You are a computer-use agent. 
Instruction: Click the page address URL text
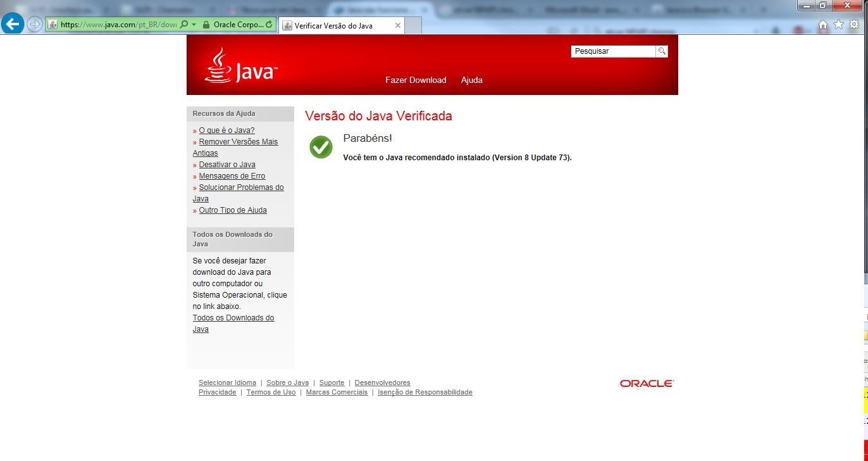point(118,25)
